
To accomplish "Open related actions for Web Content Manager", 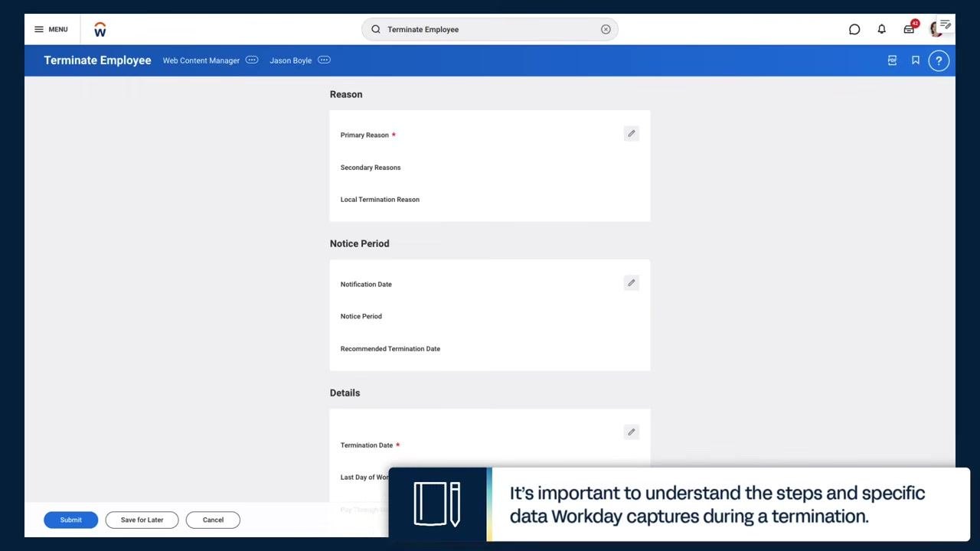I will (x=252, y=60).
